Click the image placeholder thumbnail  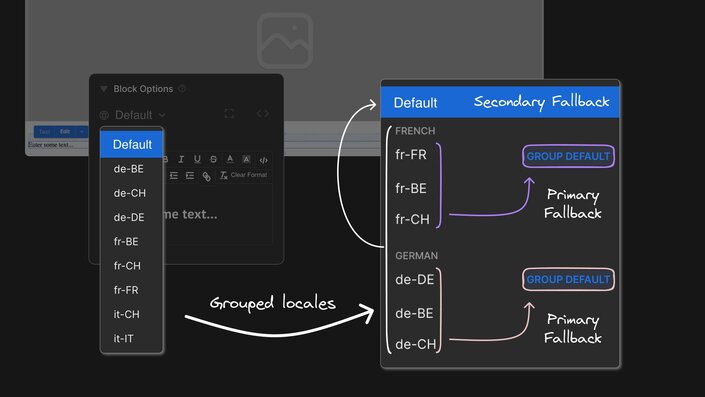pyautogui.click(x=285, y=40)
